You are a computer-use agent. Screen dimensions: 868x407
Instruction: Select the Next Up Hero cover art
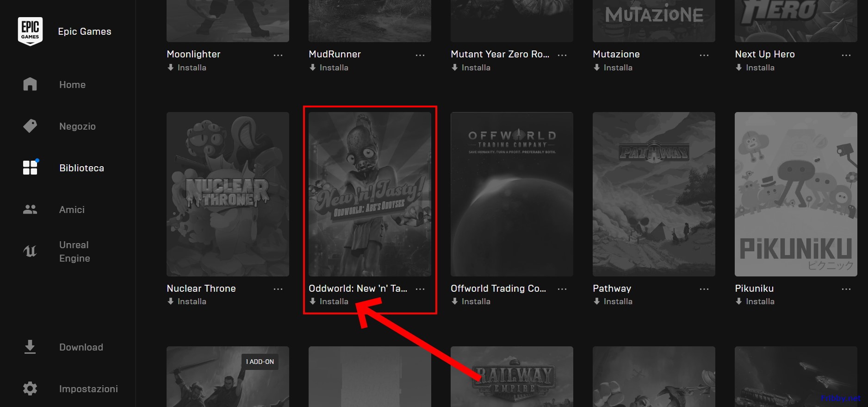(796, 21)
